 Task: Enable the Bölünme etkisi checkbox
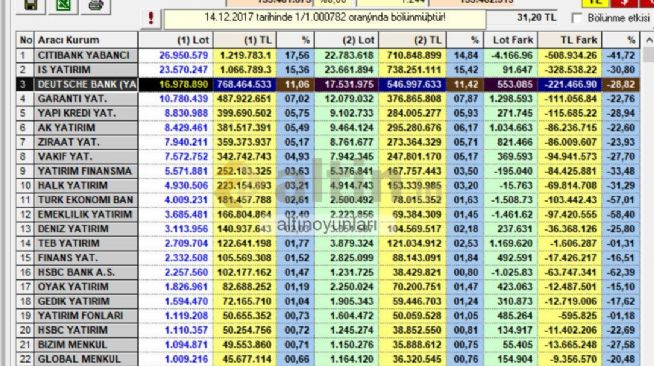[577, 18]
